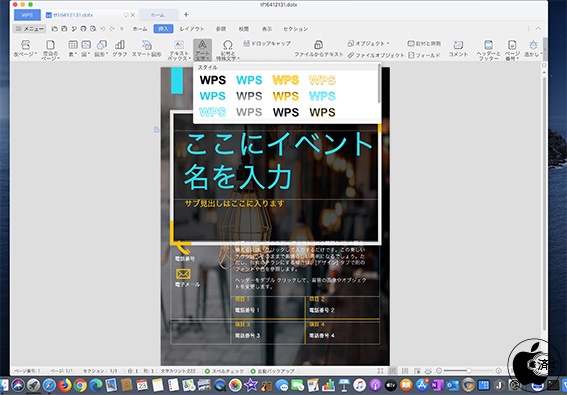
Task: Expand the object (オブジェクト) dropdown
Action: tap(368, 43)
